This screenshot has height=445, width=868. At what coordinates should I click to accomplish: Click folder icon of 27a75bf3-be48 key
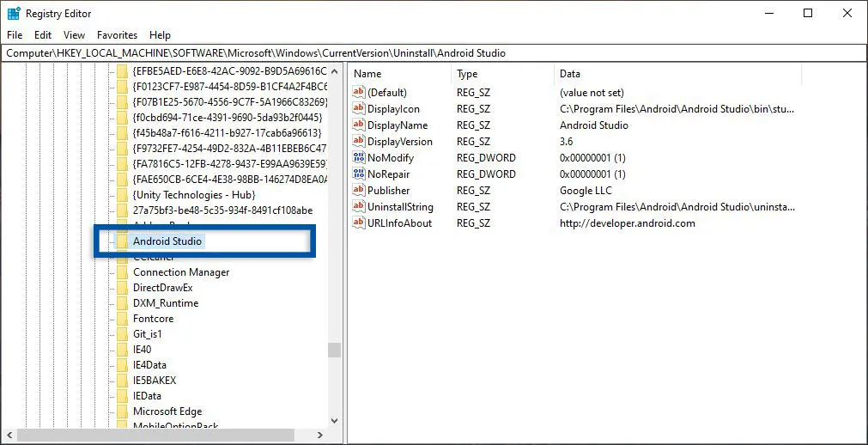pos(122,210)
